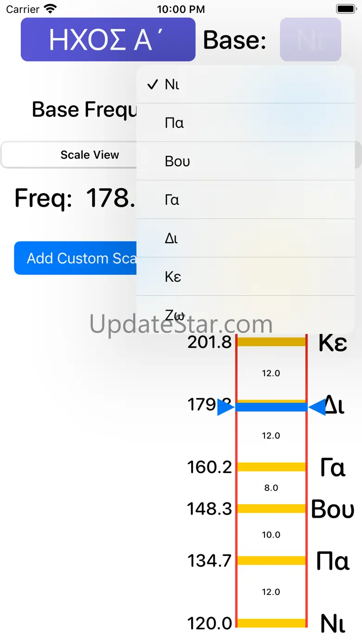This screenshot has width=362, height=644.
Task: Click the blue right-pointing arrow marker
Action: coord(226,407)
